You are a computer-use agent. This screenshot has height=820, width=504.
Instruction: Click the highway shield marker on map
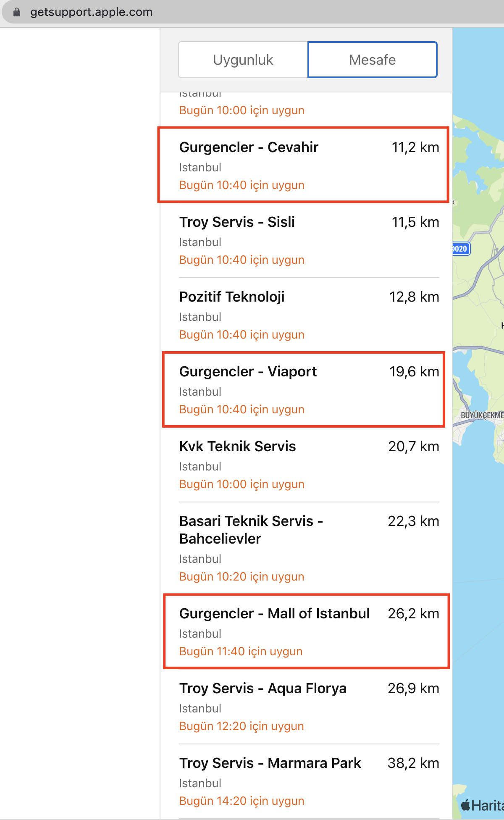point(461,249)
